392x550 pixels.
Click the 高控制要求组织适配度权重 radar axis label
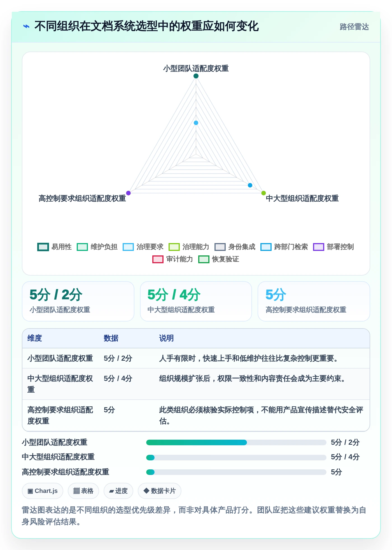[82, 198]
